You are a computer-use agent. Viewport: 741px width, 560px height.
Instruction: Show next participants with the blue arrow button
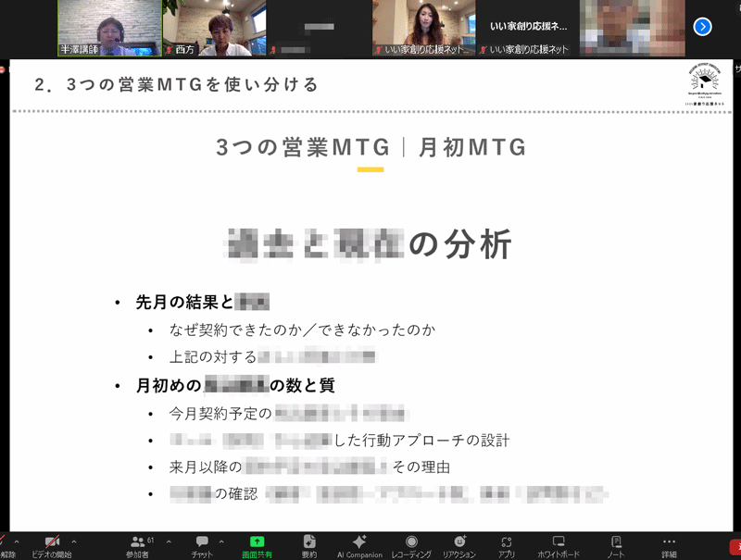point(704,28)
